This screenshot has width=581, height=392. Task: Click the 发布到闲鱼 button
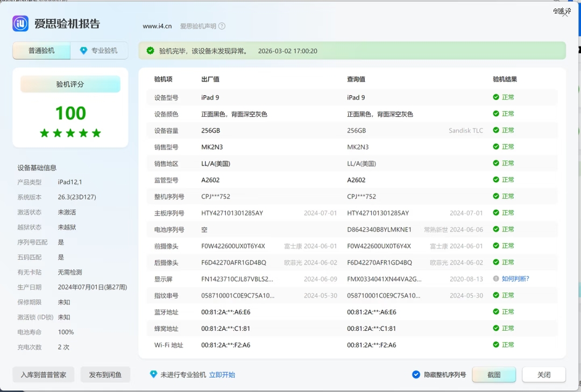click(x=105, y=375)
